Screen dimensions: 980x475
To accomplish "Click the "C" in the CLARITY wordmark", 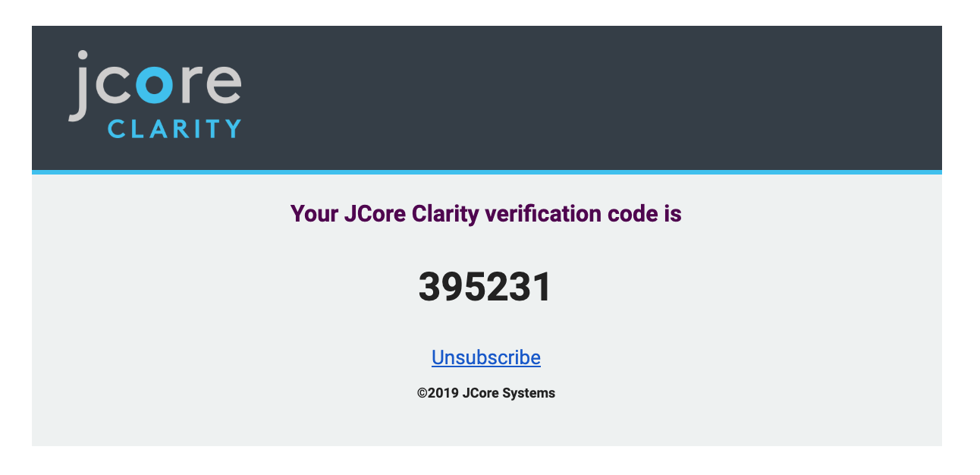I will [x=116, y=128].
